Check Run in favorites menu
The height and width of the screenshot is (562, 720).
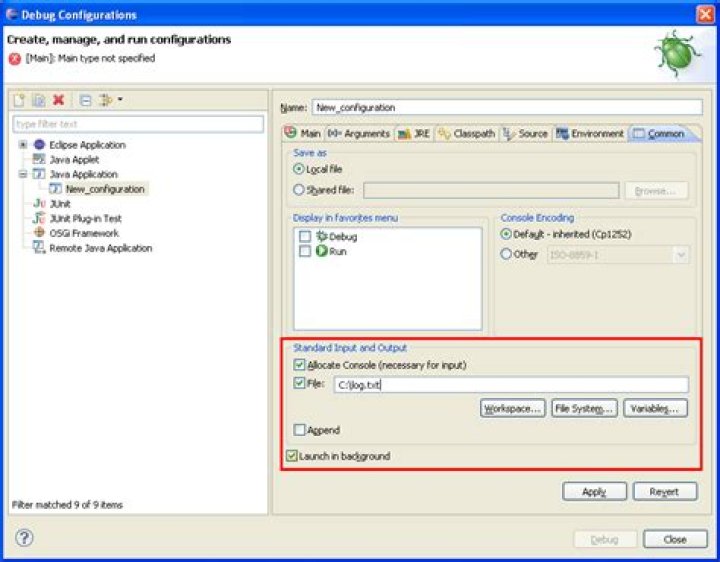[305, 251]
